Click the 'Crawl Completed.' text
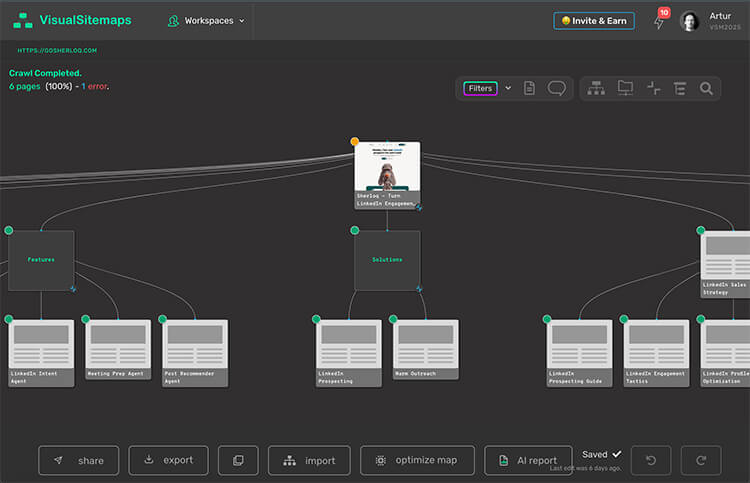Image resolution: width=750 pixels, height=483 pixels. tap(45, 73)
